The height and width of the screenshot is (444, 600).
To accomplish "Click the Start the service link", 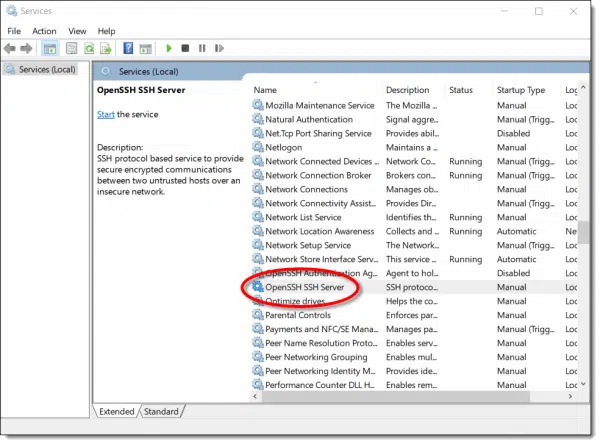I will pyautogui.click(x=105, y=115).
